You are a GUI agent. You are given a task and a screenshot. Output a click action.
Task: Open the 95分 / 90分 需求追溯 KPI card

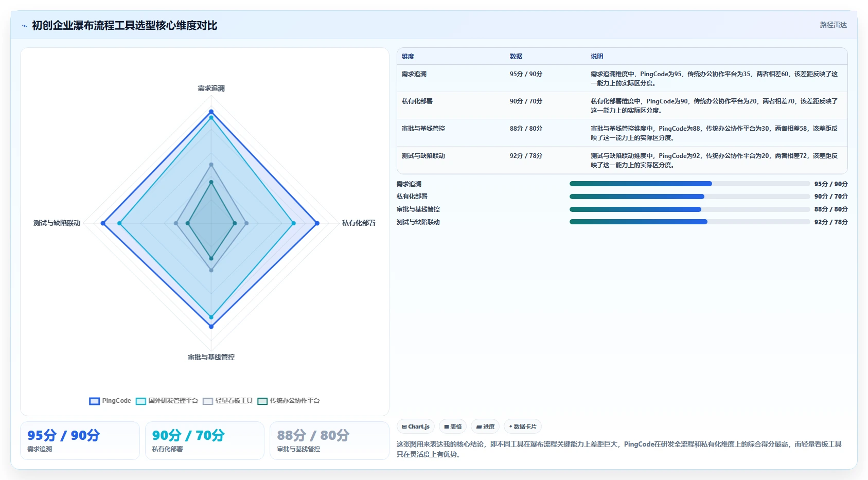pos(80,440)
